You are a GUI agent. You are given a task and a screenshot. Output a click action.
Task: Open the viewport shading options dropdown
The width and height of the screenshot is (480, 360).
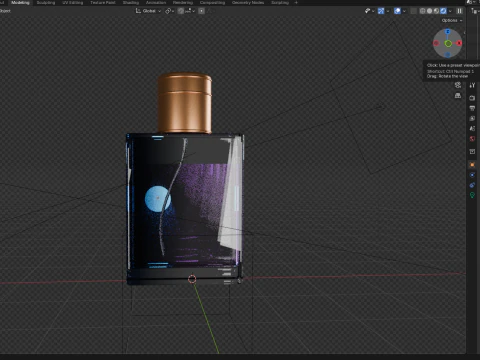click(x=450, y=11)
